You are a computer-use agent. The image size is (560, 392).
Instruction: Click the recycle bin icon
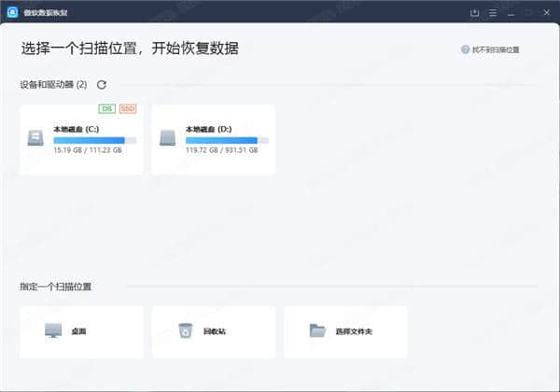point(186,330)
